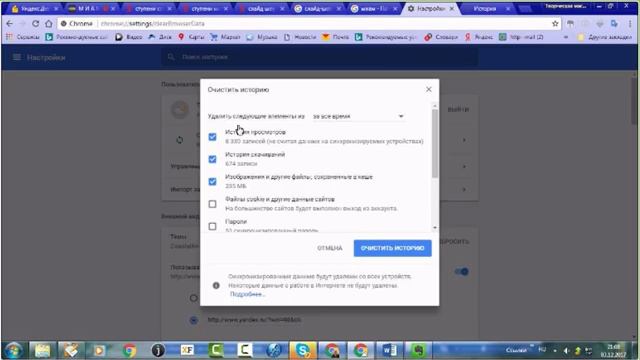This screenshot has width=640, height=360.
Task: Open the Другие закладки folder
Action: (604, 37)
